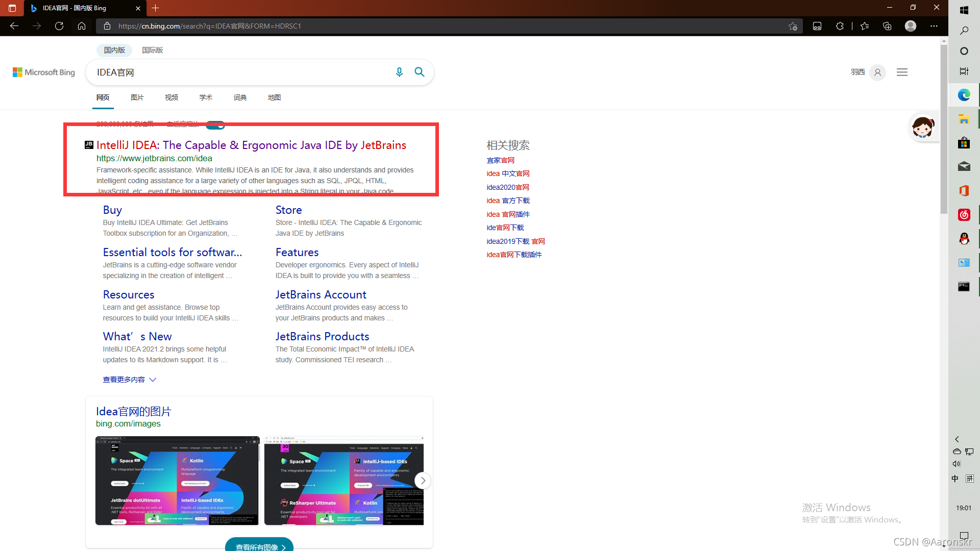Expand 查看更多内容 to see more

tap(130, 380)
